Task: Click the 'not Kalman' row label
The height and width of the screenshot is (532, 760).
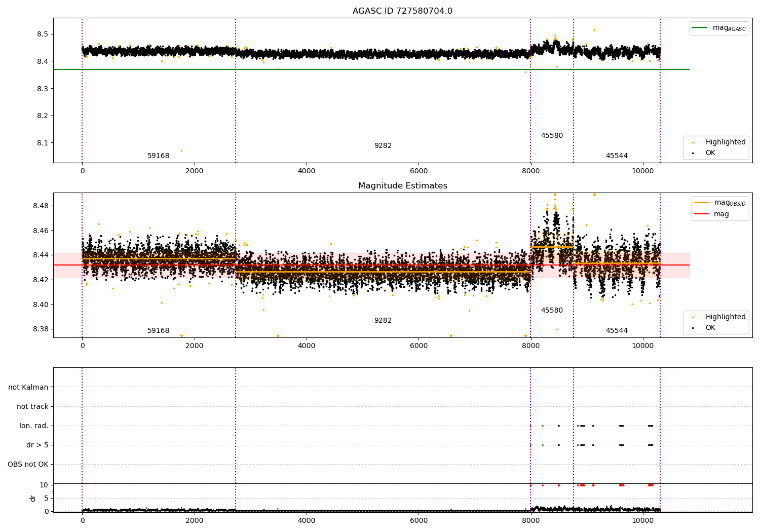Action: tap(28, 388)
